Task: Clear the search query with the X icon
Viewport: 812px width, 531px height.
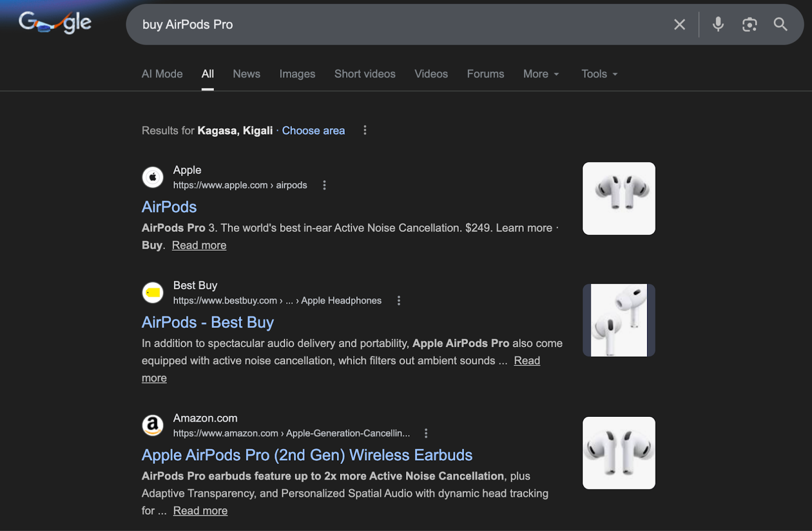Action: coord(680,24)
